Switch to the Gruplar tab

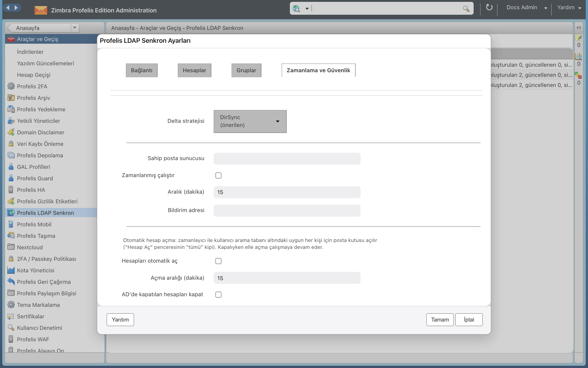tap(246, 70)
